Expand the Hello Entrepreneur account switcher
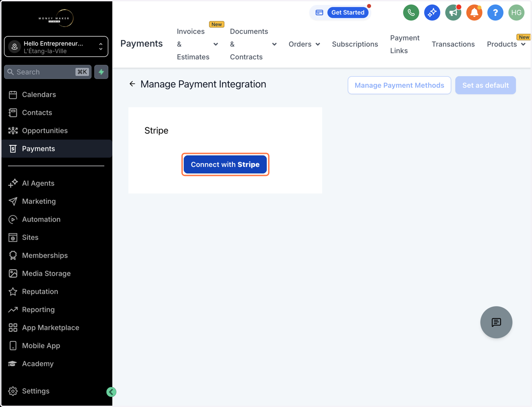 point(56,47)
